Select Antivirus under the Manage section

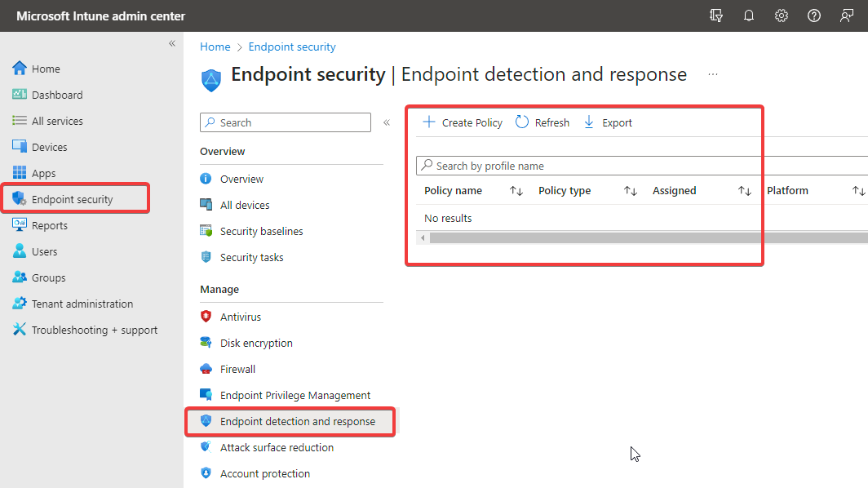click(241, 316)
